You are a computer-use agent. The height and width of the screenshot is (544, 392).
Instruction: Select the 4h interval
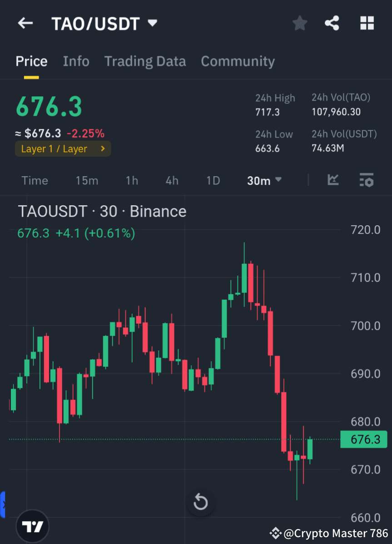coord(172,181)
